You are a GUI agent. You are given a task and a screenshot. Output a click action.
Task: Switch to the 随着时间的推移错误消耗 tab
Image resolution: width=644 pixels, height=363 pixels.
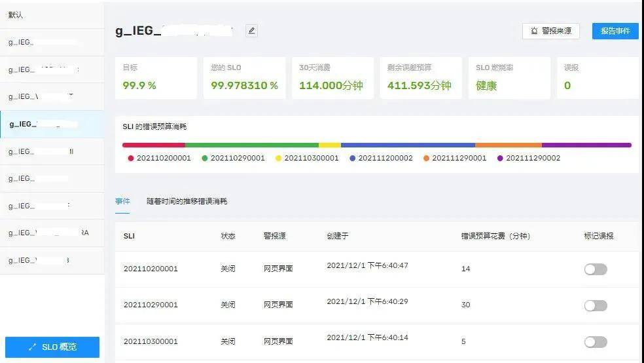187,201
